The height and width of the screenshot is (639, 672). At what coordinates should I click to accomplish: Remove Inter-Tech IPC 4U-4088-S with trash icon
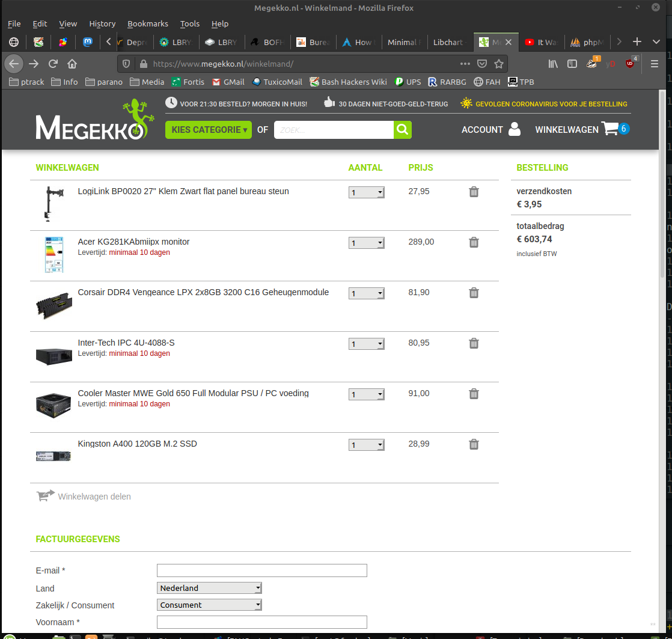(474, 344)
